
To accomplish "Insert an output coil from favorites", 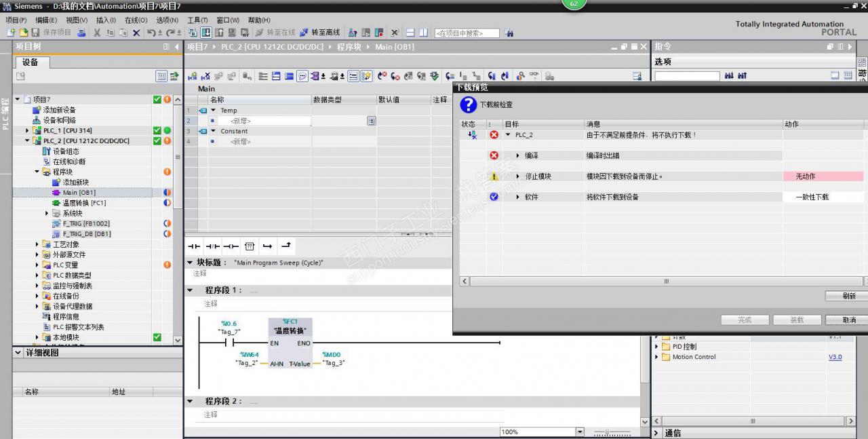I will (x=231, y=246).
